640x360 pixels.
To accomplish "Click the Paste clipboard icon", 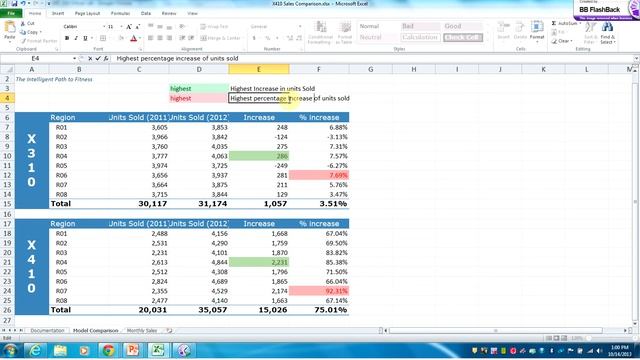I will [9, 28].
